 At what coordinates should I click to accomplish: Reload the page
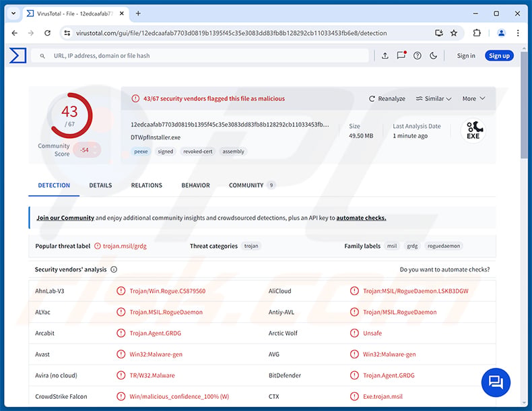pos(48,33)
